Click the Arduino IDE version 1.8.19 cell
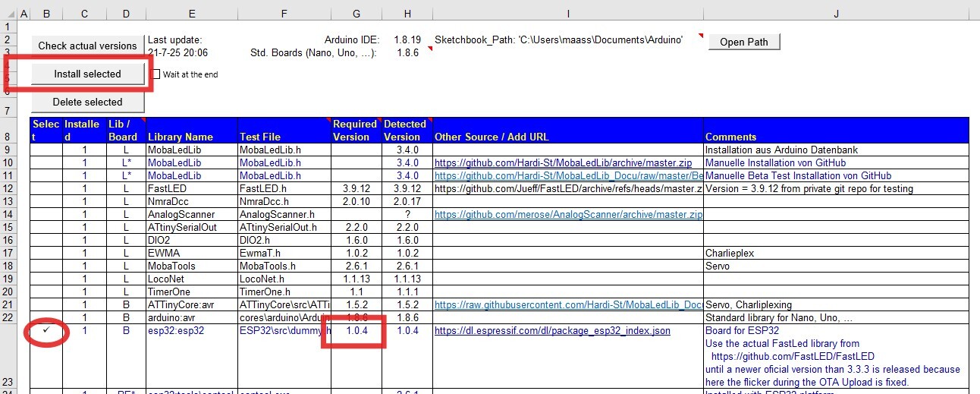The height and width of the screenshot is (394, 980). pyautogui.click(x=407, y=39)
